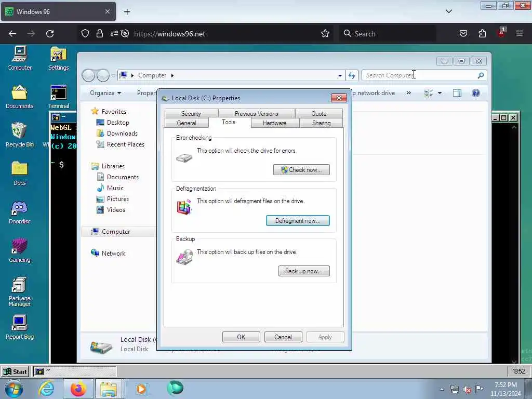The image size is (532, 399).
Task: Switch to the General tab
Action: click(187, 123)
